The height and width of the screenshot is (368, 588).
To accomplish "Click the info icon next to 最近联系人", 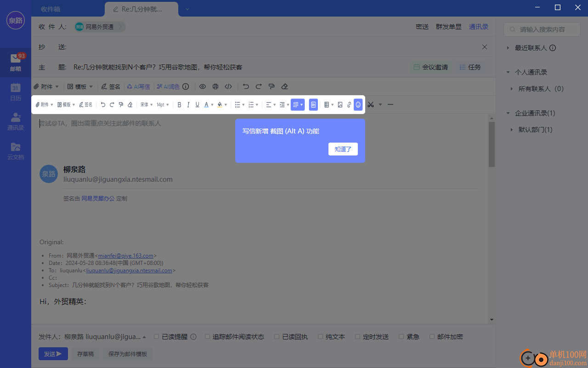I will [x=553, y=48].
